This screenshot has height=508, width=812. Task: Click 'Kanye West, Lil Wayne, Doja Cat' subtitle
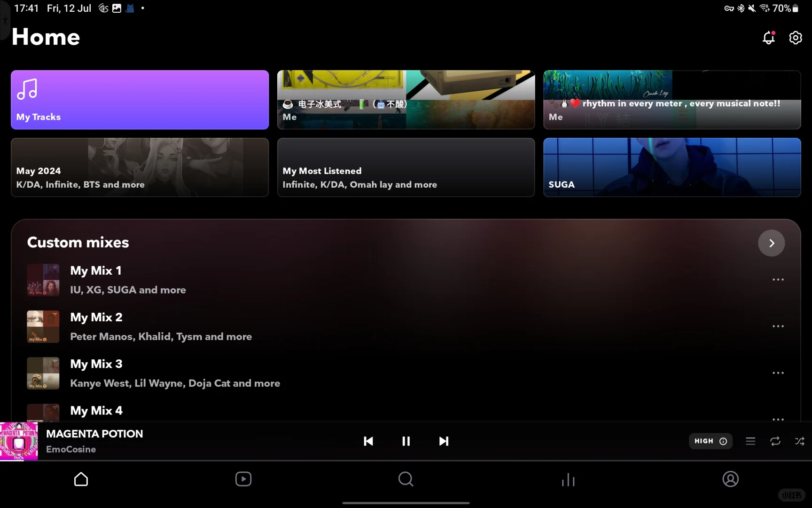[175, 383]
